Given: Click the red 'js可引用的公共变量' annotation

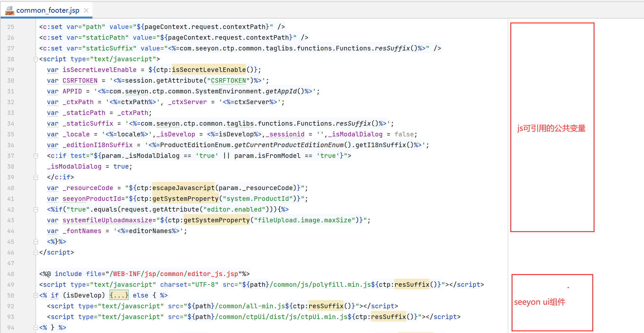Looking at the screenshot, I should click(x=551, y=129).
